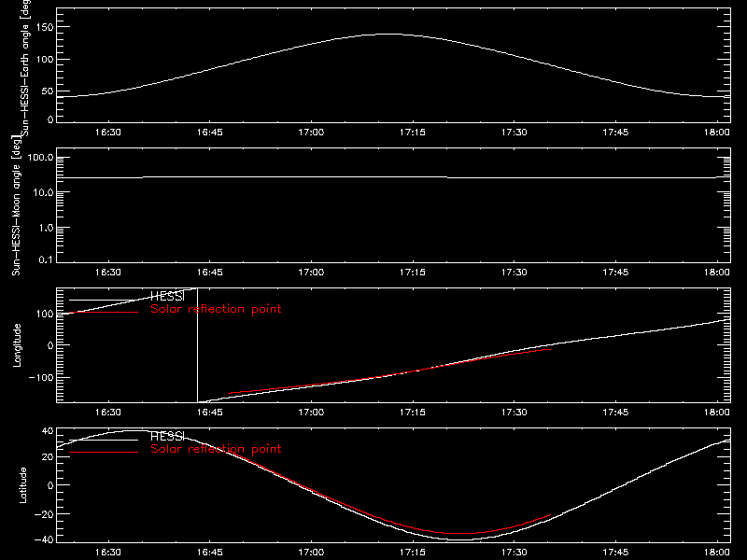Select HESSI legend text in Latitude plot
This screenshot has width=747, height=560.
click(x=167, y=436)
